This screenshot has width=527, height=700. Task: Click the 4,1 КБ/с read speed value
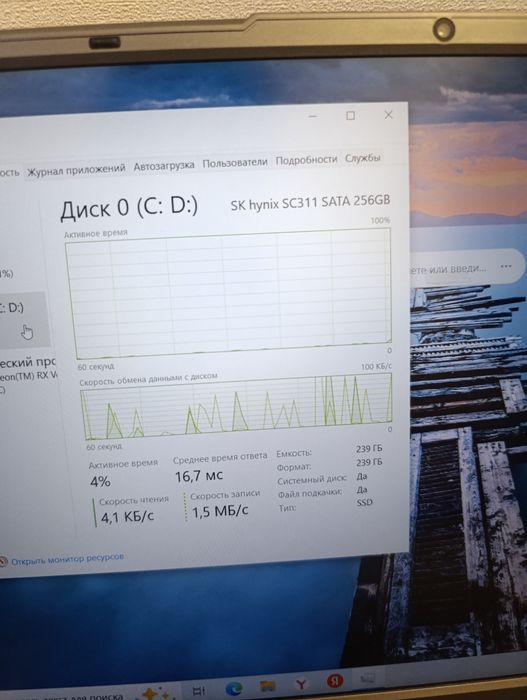click(x=127, y=517)
